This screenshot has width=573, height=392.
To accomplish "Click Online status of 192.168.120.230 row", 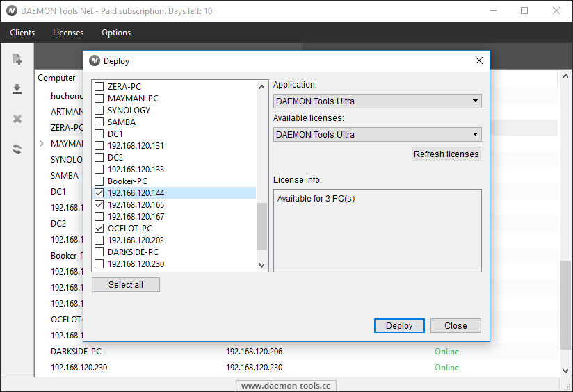I will 446,368.
